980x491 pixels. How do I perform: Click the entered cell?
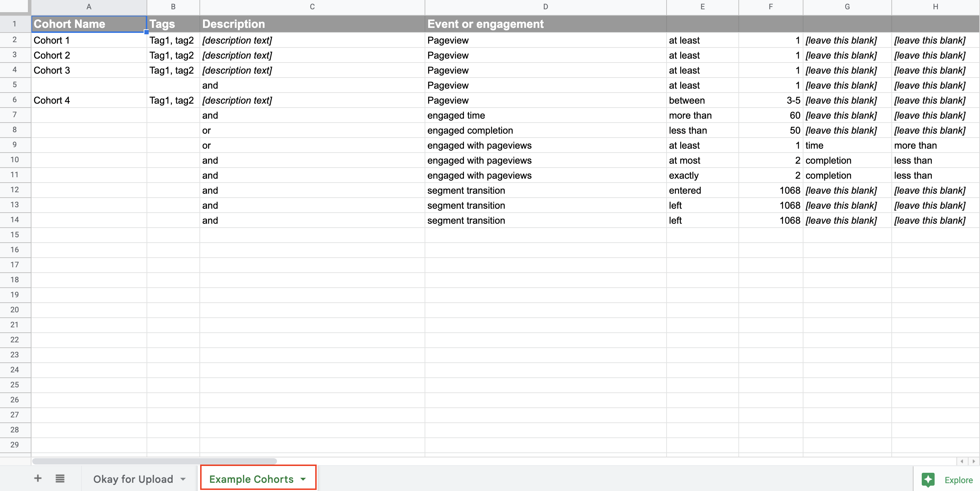tap(702, 190)
